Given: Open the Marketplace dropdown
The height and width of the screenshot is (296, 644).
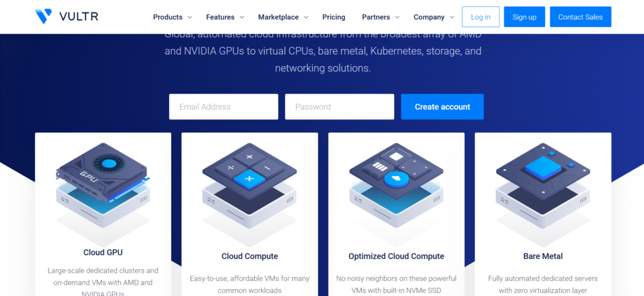Looking at the screenshot, I should 283,17.
